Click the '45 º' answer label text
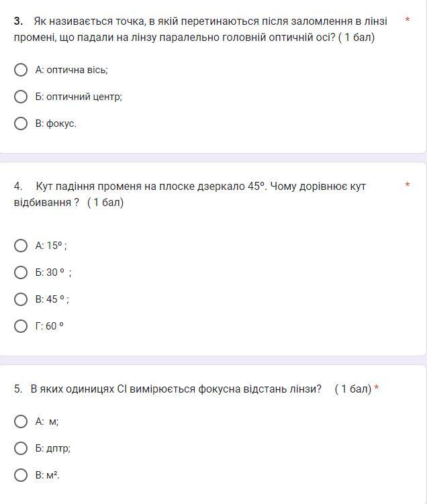This screenshot has width=427, height=504. [56, 299]
